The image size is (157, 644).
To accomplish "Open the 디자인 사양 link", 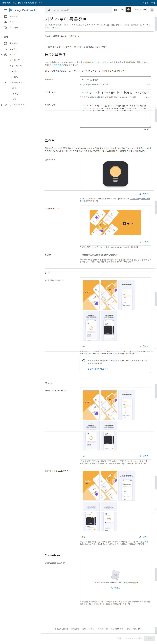I will (134, 199).
